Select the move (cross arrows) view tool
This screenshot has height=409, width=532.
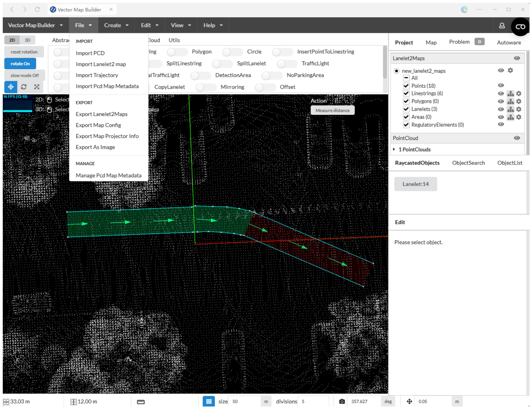coord(11,87)
